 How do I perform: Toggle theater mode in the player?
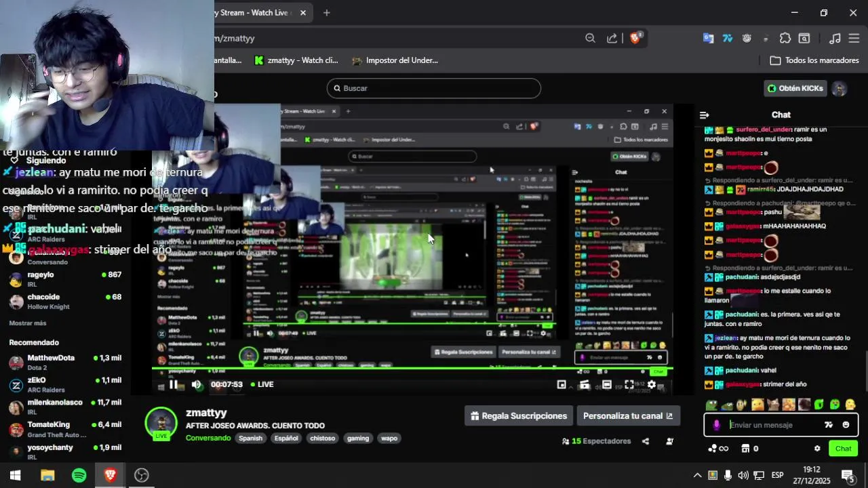coord(607,384)
